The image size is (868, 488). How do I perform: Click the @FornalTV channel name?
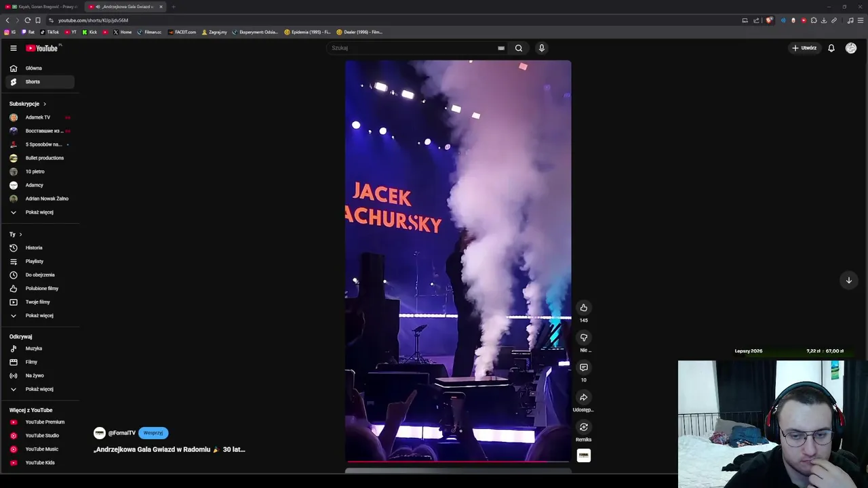tap(122, 433)
